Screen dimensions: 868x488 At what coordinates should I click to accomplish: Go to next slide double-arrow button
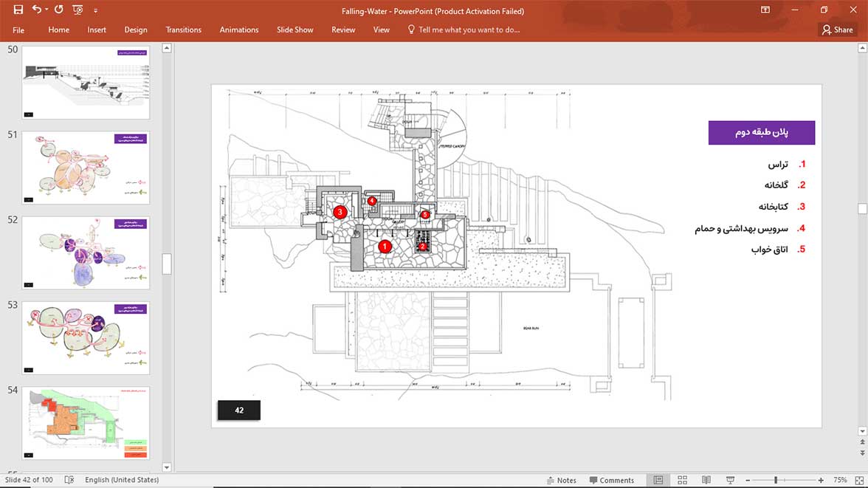pyautogui.click(x=862, y=453)
